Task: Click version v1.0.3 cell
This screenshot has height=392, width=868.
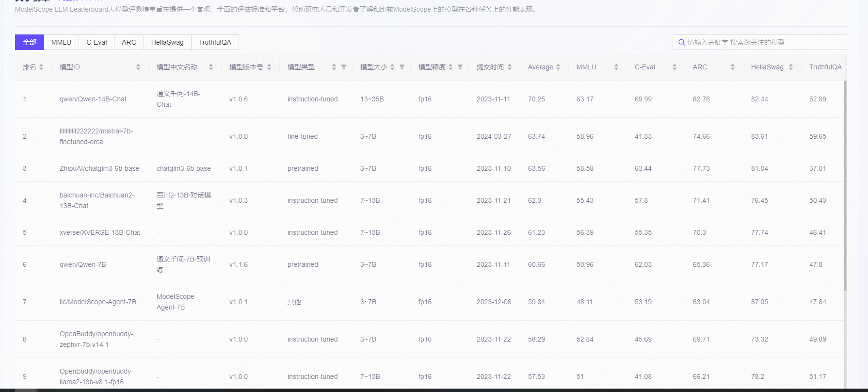Action: tap(239, 200)
